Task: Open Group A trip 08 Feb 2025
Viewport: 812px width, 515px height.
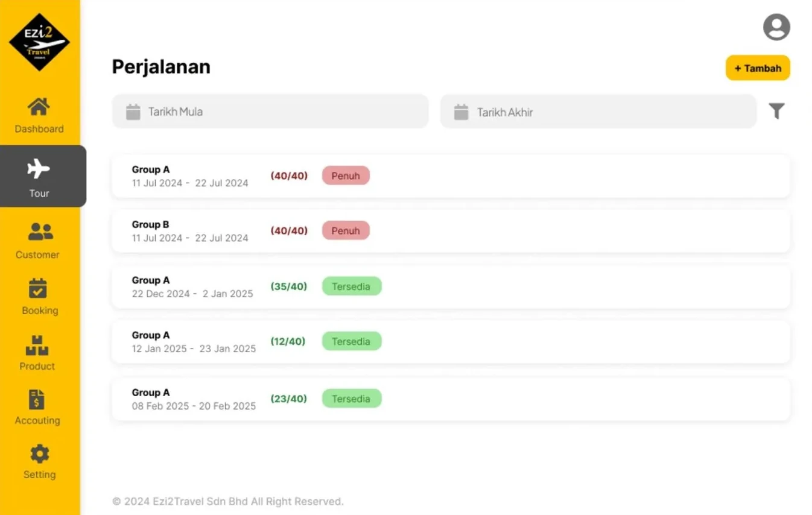Action: point(451,399)
